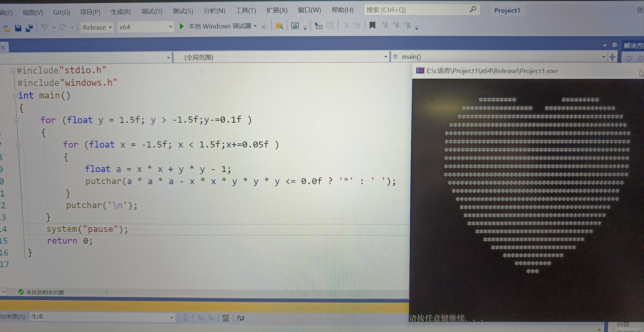
Task: Open the x64 platform dropdown
Action: tap(145, 27)
